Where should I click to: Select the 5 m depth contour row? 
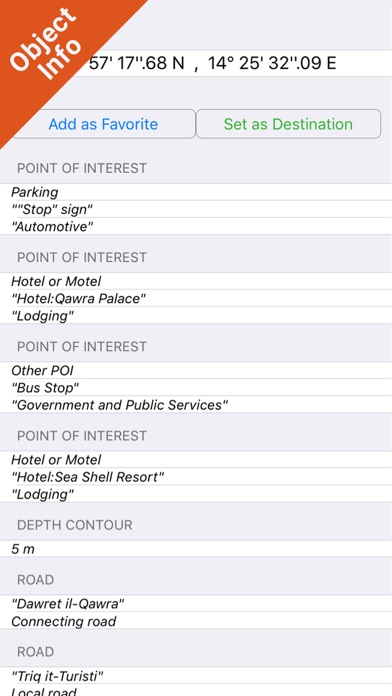[196, 549]
